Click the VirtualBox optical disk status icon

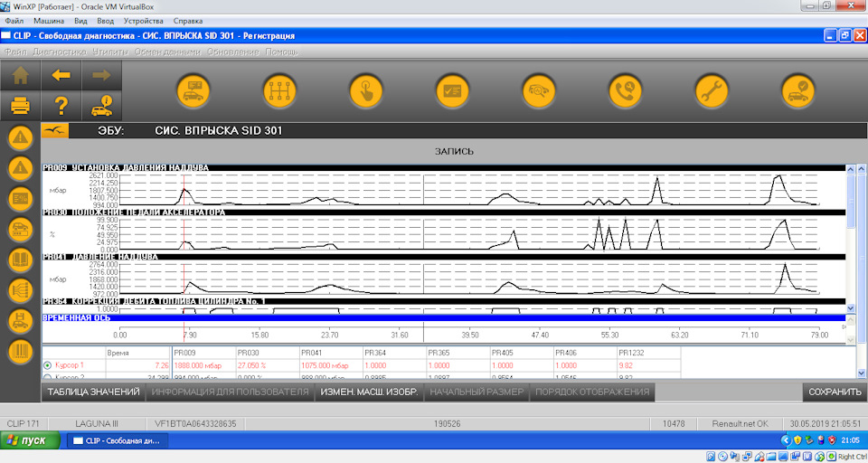pos(723,457)
